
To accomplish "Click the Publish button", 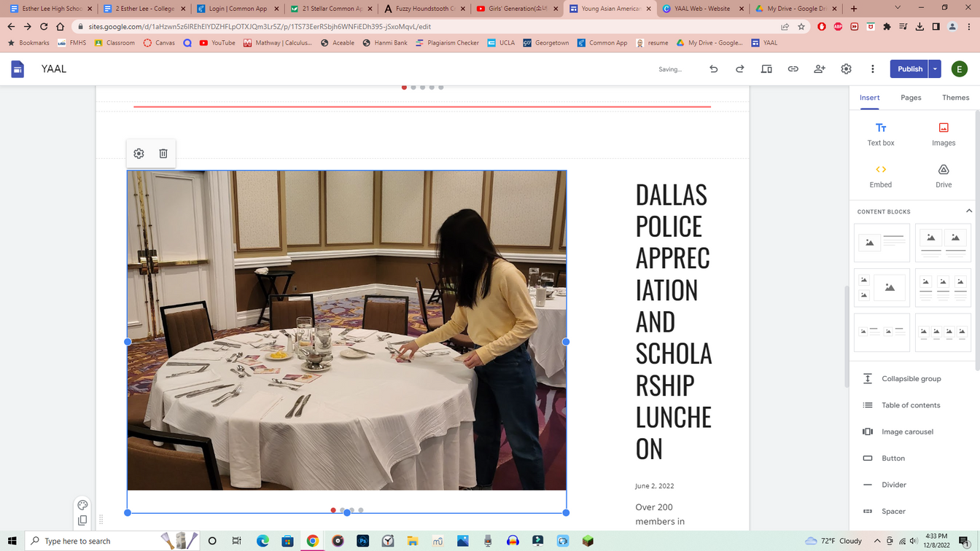I will [x=909, y=69].
